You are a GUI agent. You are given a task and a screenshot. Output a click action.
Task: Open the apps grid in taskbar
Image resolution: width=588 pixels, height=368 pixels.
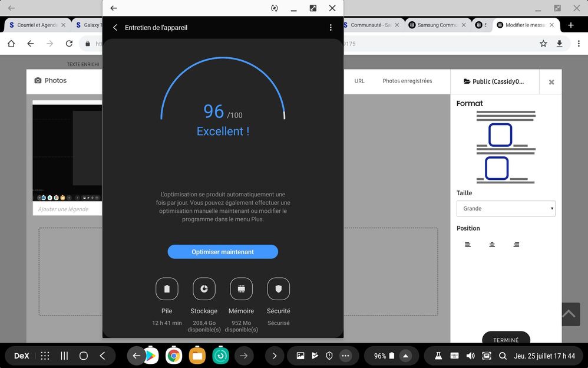pos(45,356)
